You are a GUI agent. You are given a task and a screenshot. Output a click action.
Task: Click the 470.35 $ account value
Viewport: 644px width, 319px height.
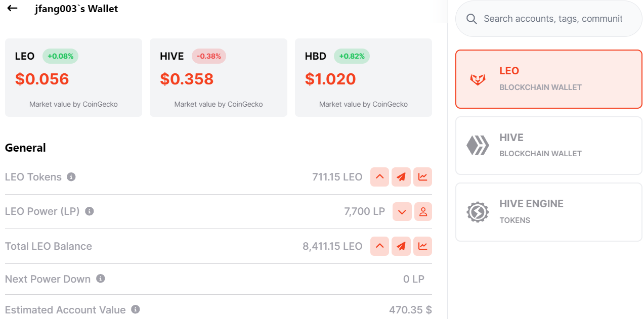click(x=410, y=310)
